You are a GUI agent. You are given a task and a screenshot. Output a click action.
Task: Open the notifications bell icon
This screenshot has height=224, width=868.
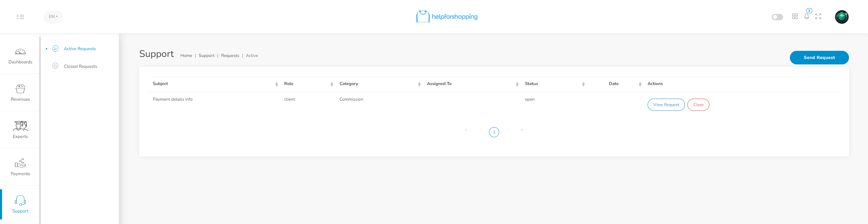pos(807,16)
